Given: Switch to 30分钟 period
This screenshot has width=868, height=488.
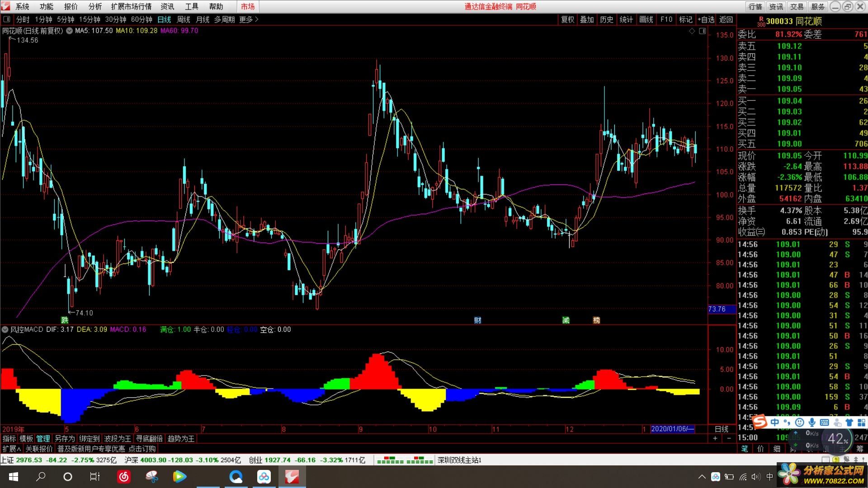Looking at the screenshot, I should click(x=116, y=19).
